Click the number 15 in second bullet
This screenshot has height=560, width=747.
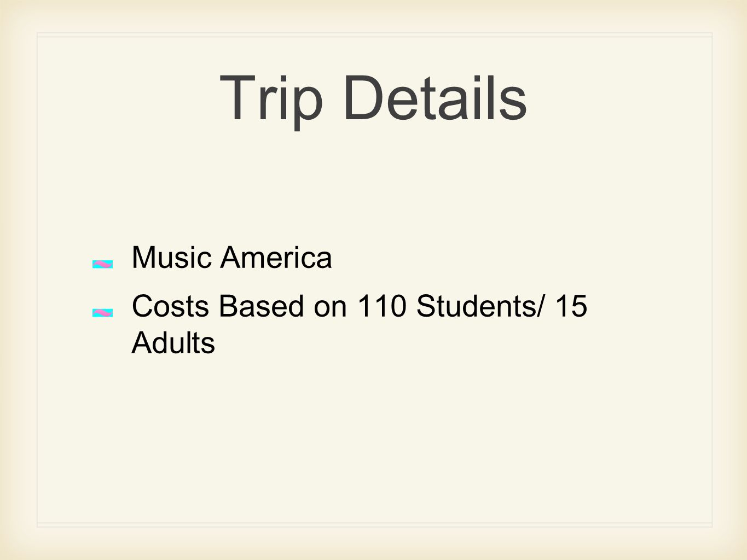(571, 306)
